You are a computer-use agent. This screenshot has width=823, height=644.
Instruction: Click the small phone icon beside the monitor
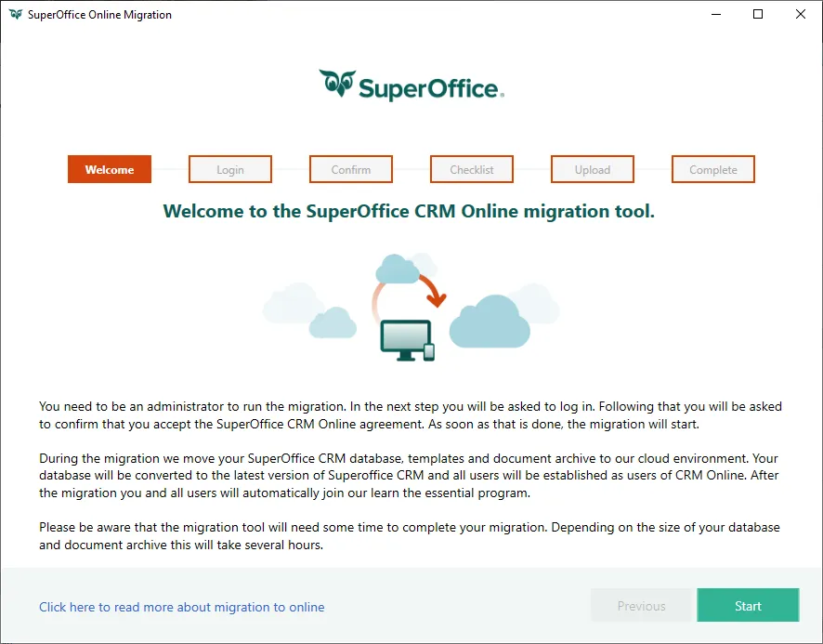click(x=429, y=352)
